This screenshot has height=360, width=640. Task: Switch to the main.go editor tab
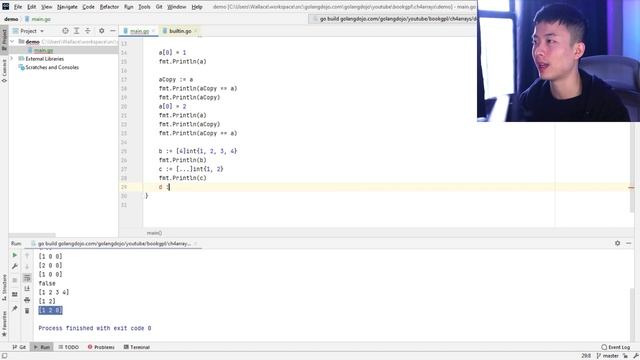(139, 31)
